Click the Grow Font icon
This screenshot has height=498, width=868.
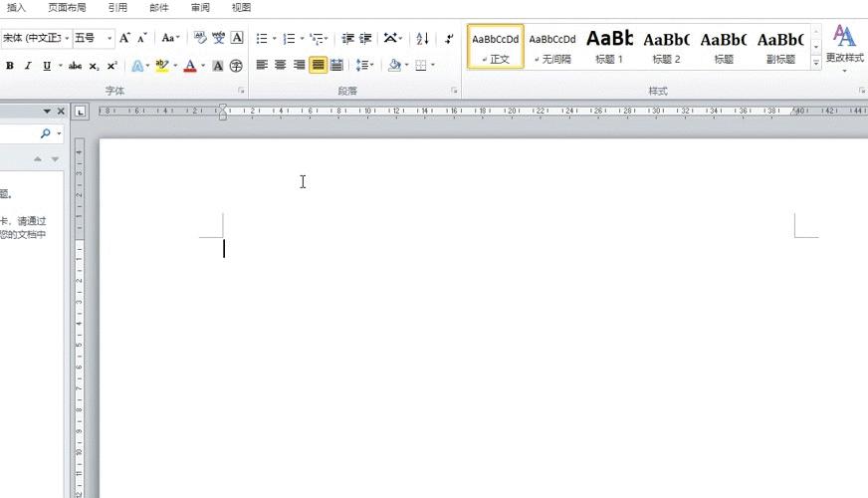coord(124,38)
